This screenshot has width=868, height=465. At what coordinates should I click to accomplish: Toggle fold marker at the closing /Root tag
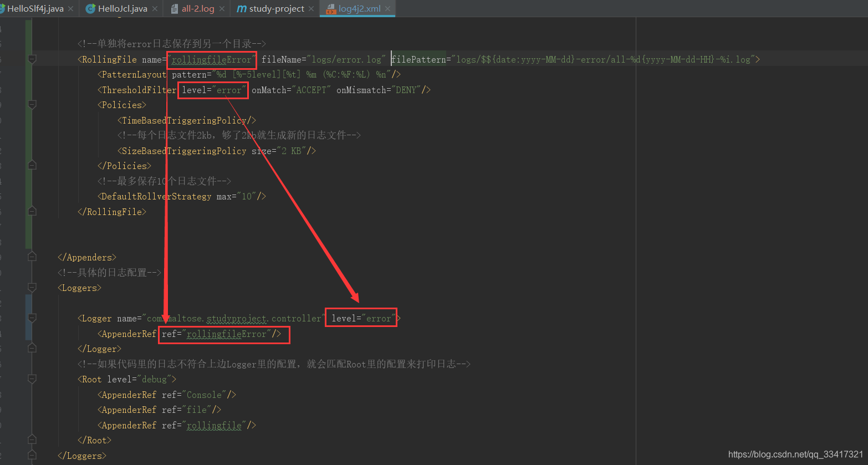(32, 440)
